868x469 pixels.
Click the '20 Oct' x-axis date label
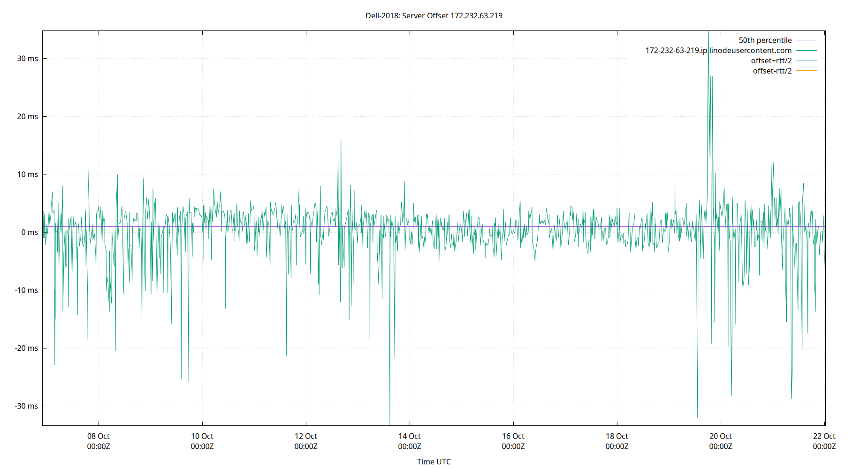721,436
